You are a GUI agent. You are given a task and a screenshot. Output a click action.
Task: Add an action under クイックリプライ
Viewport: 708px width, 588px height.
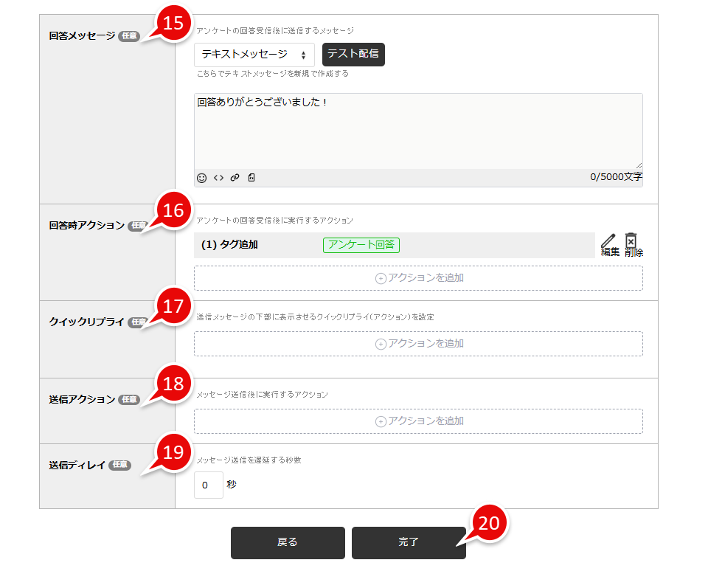pyautogui.click(x=418, y=344)
